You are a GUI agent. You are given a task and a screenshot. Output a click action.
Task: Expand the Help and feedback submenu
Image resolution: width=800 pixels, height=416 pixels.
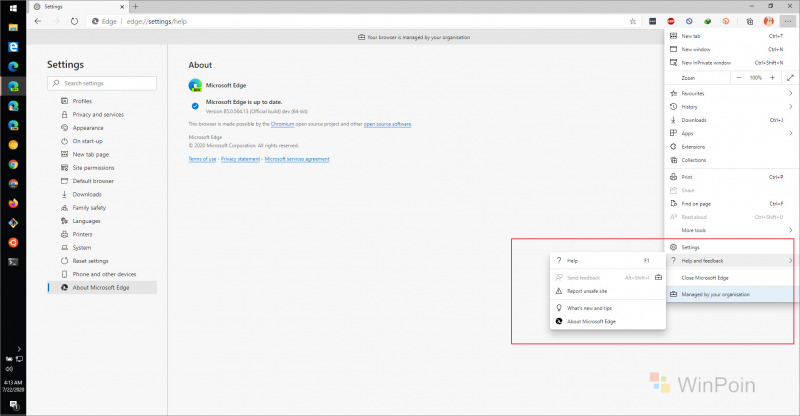point(731,260)
